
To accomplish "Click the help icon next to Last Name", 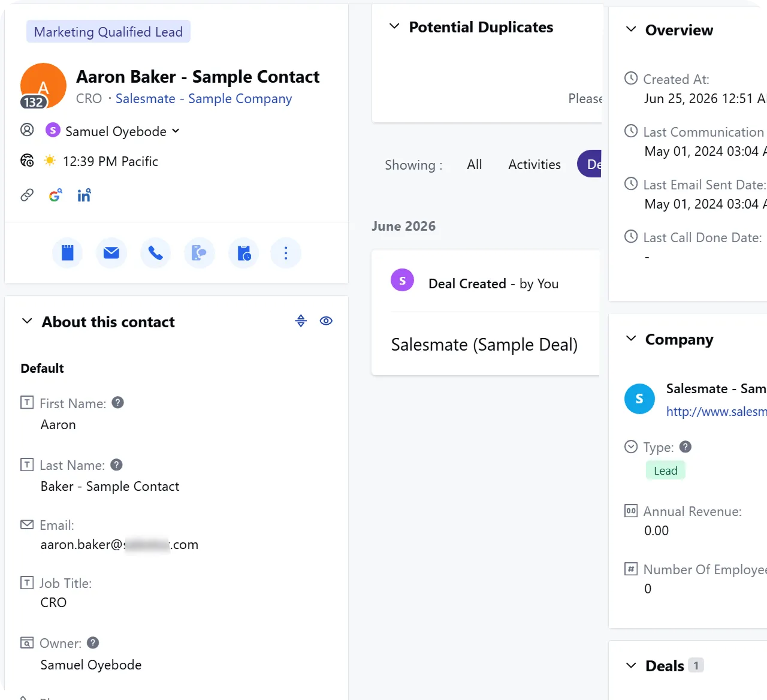I will click(117, 464).
